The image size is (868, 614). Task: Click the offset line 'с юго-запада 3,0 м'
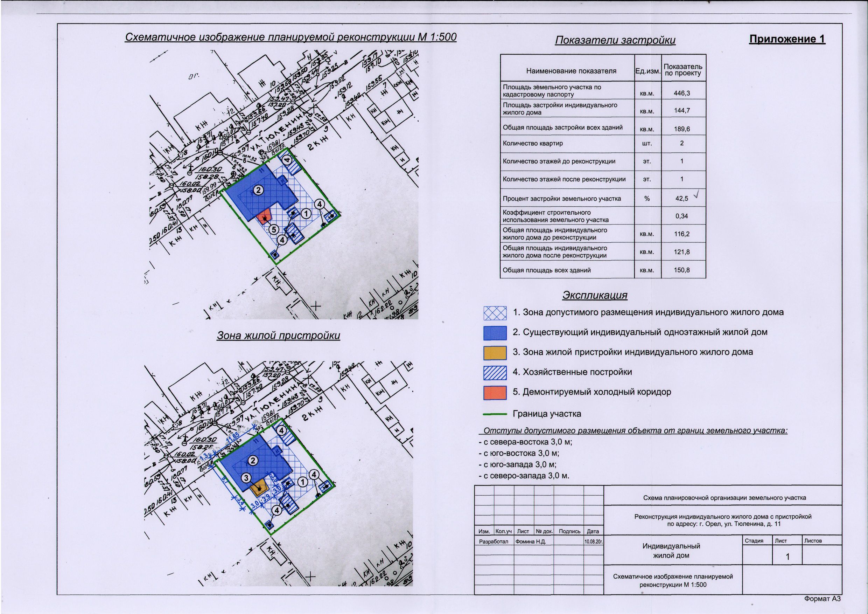[518, 464]
